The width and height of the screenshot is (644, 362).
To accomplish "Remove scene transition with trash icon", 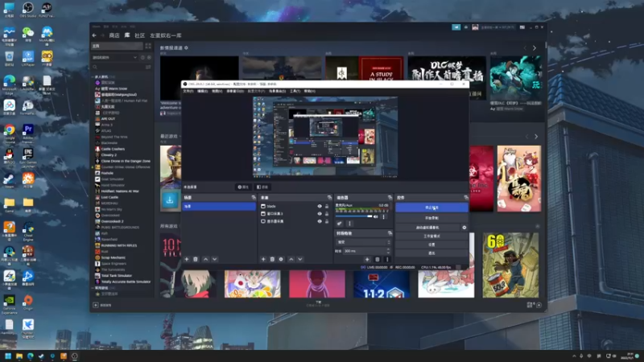I will (x=377, y=259).
